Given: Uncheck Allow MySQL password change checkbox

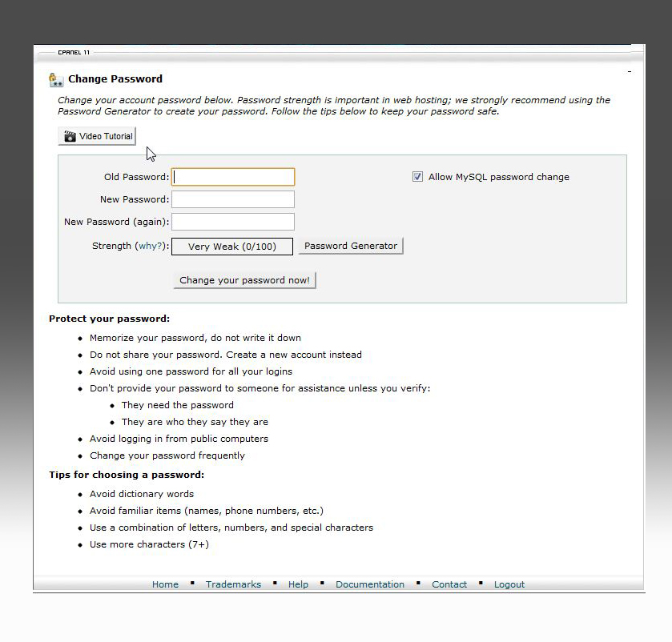Looking at the screenshot, I should [417, 176].
